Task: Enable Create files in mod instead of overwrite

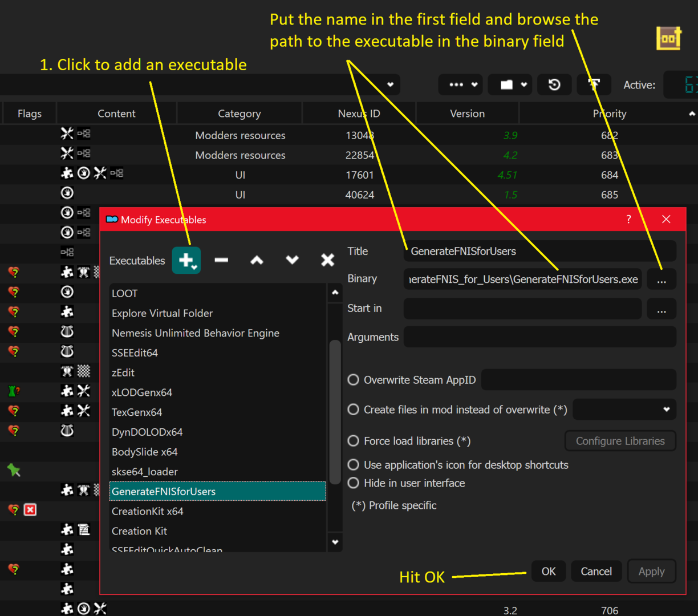Action: click(354, 410)
